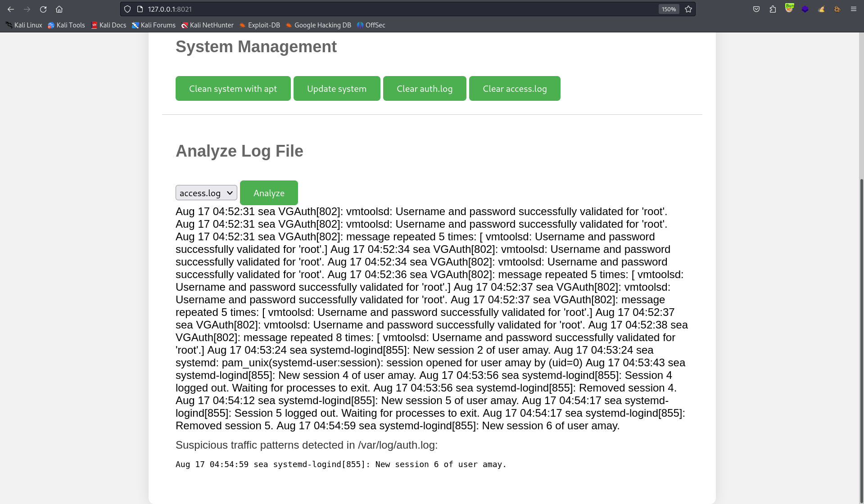Open the Firefox hamburger menu

tap(853, 9)
